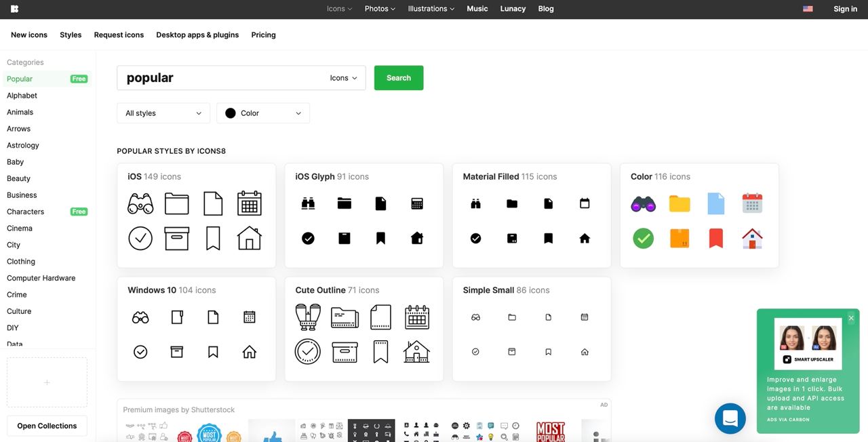Go to Music in top navigation
The image size is (868, 442).
click(477, 9)
